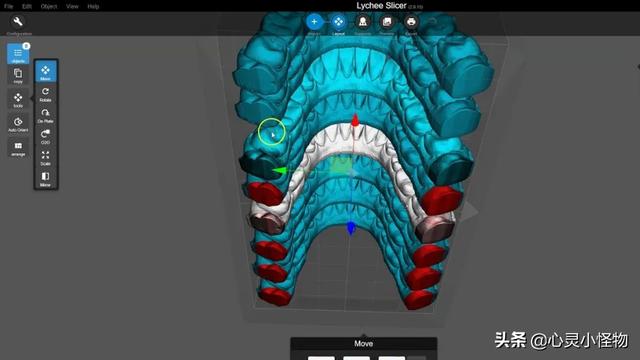Switch to the Layout workflow step
This screenshot has width=640, height=360.
(x=338, y=22)
